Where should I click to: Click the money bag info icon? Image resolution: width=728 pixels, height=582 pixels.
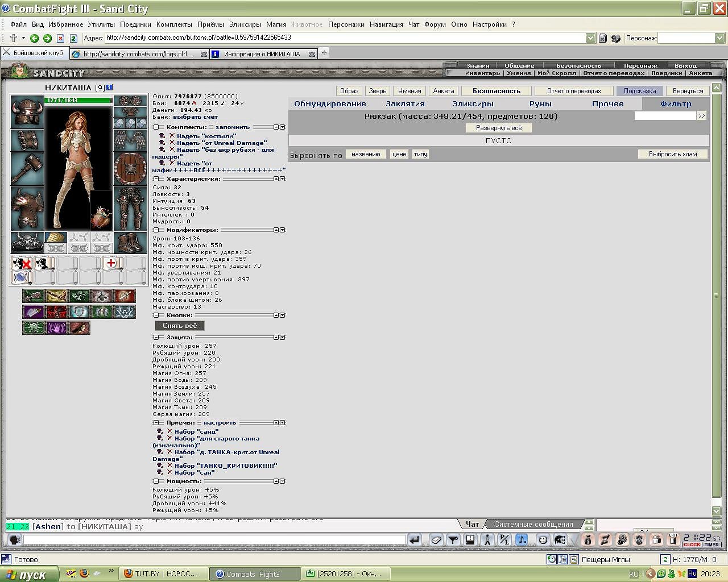(588, 540)
